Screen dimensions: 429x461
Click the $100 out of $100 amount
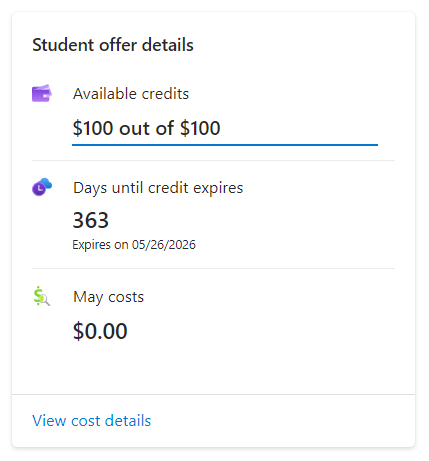coord(147,128)
